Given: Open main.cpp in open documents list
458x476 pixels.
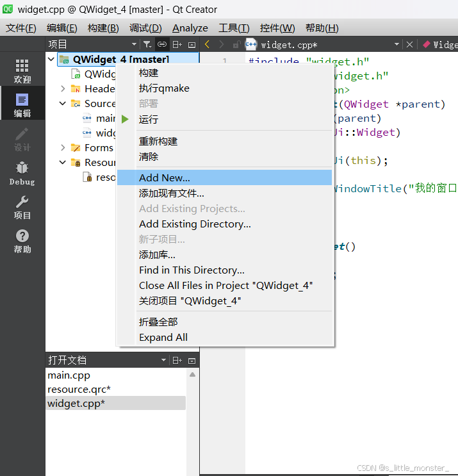Looking at the screenshot, I should (x=116, y=375).
